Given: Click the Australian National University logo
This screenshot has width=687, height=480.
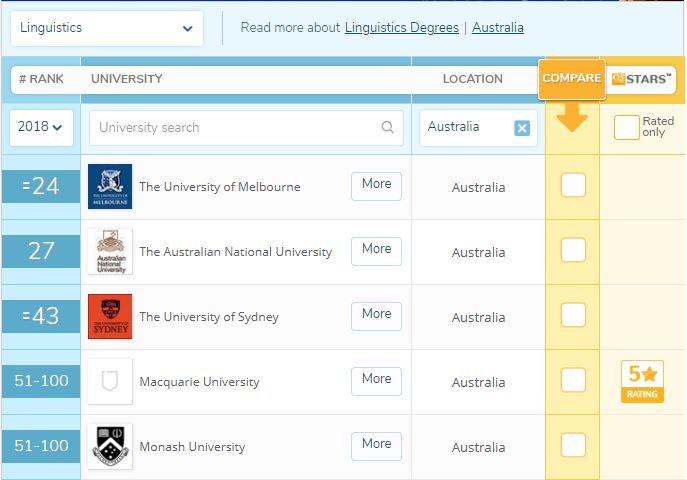Looking at the screenshot, I should (110, 251).
